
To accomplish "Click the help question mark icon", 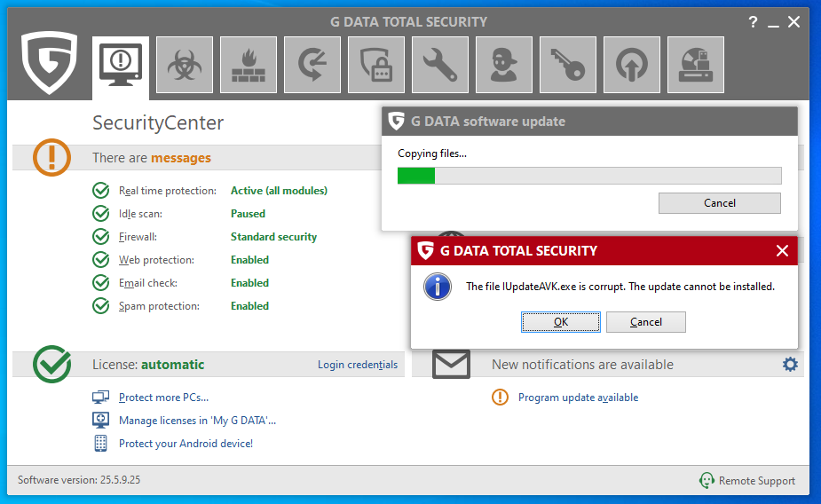I will pyautogui.click(x=753, y=22).
